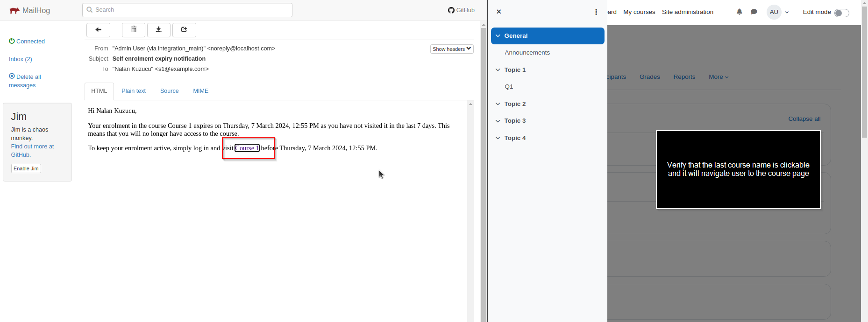Switch to the Source tab

click(x=170, y=91)
